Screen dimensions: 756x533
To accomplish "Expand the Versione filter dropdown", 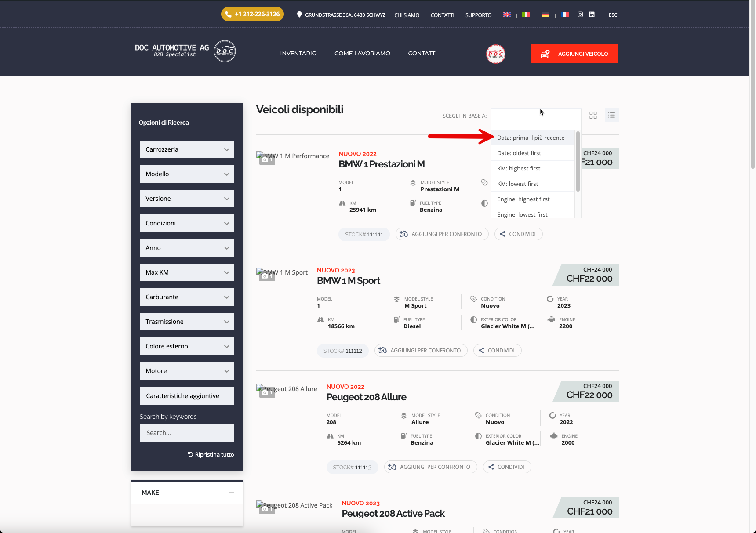I will point(187,199).
